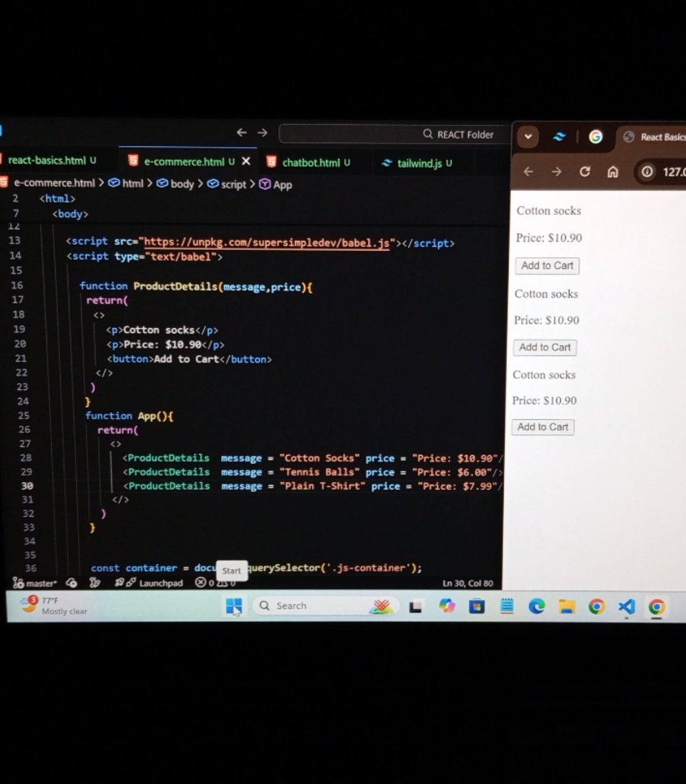
Task: Open Microsoft Edge from the taskbar
Action: [536, 607]
